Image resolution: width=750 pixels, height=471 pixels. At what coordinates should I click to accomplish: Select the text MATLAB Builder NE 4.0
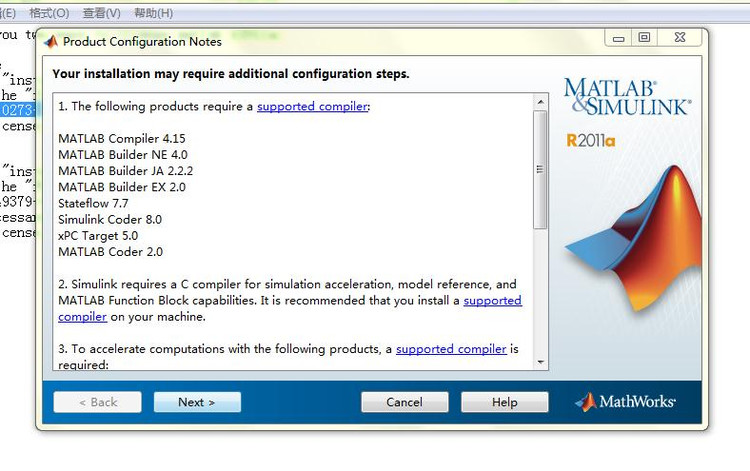[123, 155]
